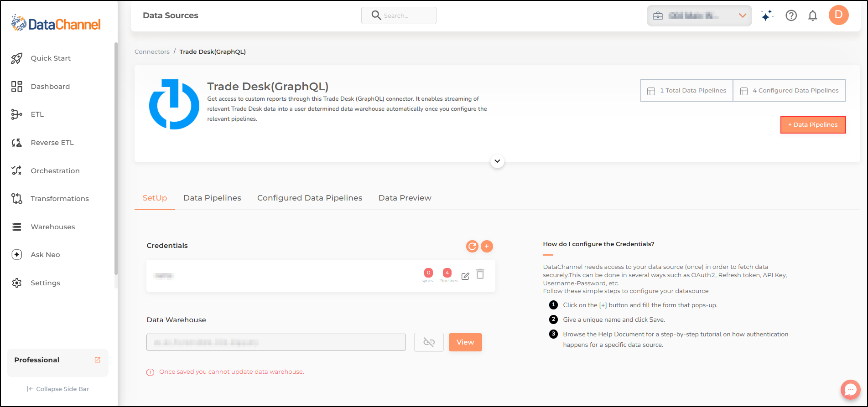Viewport: 868px width, 407px height.
Task: Click the Warehouses stack icon
Action: 17,227
